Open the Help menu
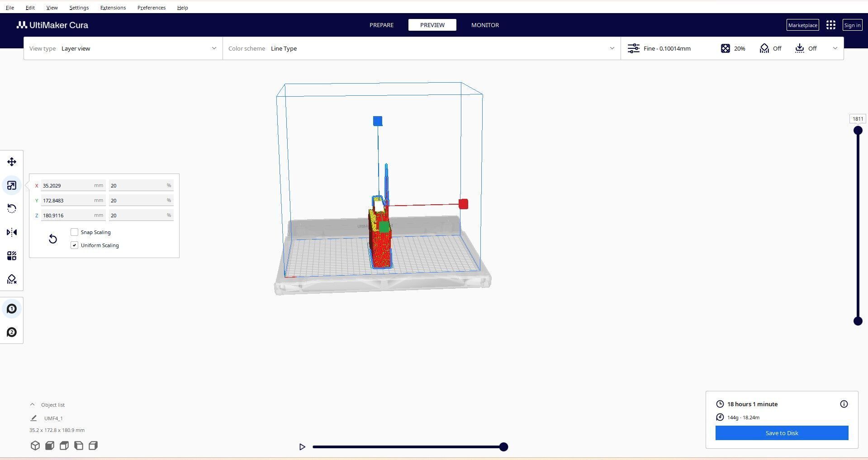Viewport: 868px width, 460px height. click(182, 8)
